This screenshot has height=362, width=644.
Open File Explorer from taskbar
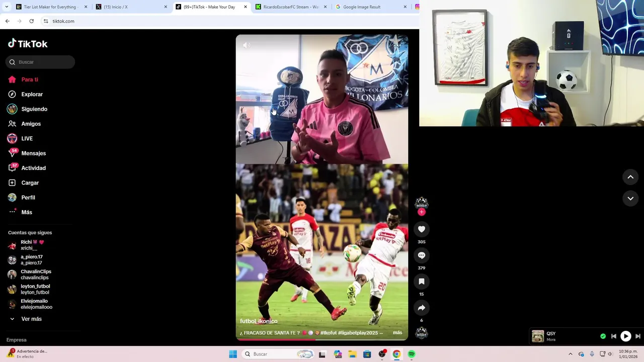352,354
